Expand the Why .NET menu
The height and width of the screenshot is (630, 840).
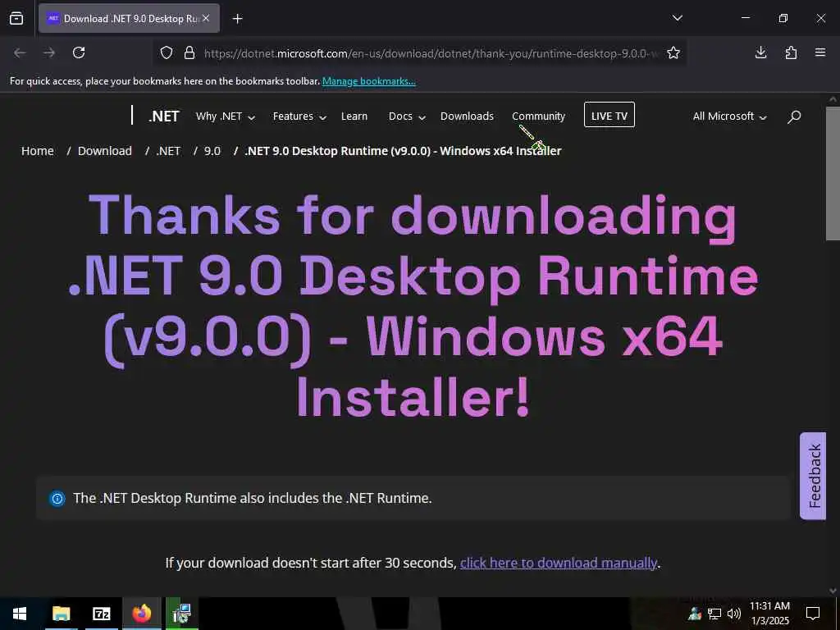click(225, 116)
